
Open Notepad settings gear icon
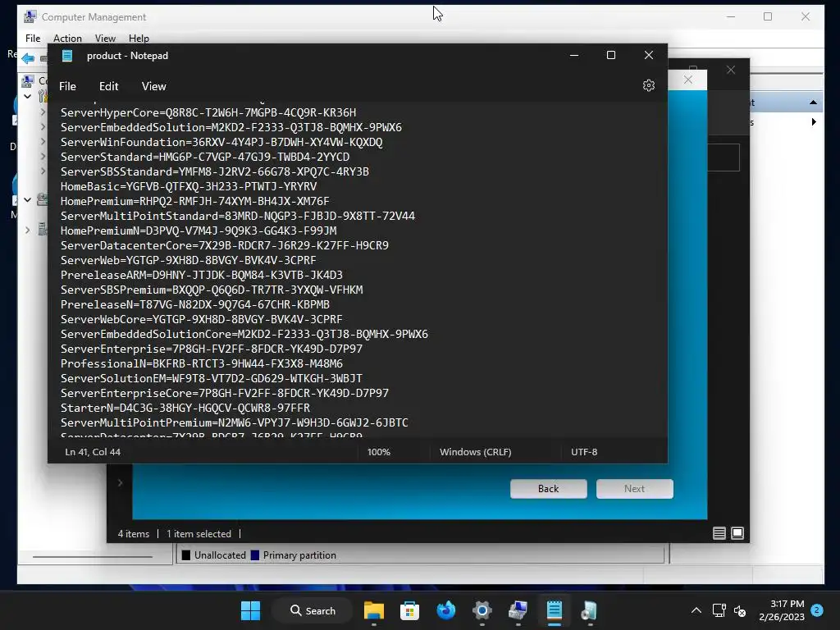(649, 85)
